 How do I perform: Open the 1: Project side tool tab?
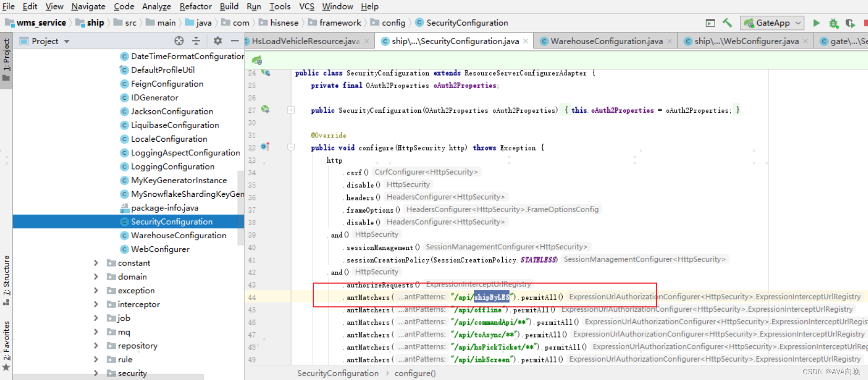6,59
